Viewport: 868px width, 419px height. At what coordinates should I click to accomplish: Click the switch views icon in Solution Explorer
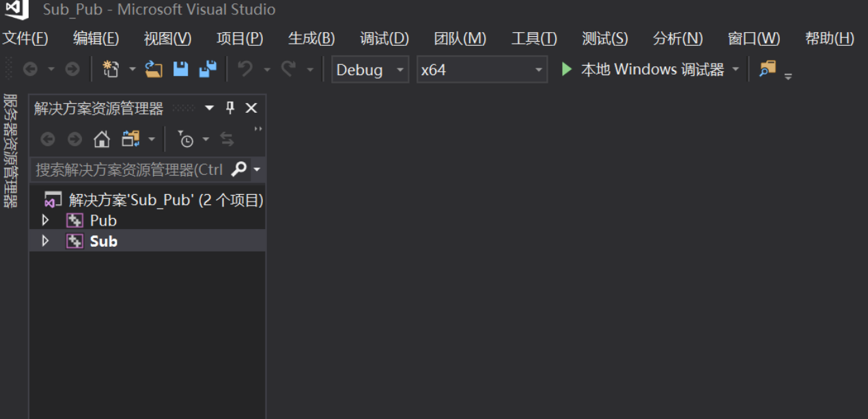tap(130, 139)
